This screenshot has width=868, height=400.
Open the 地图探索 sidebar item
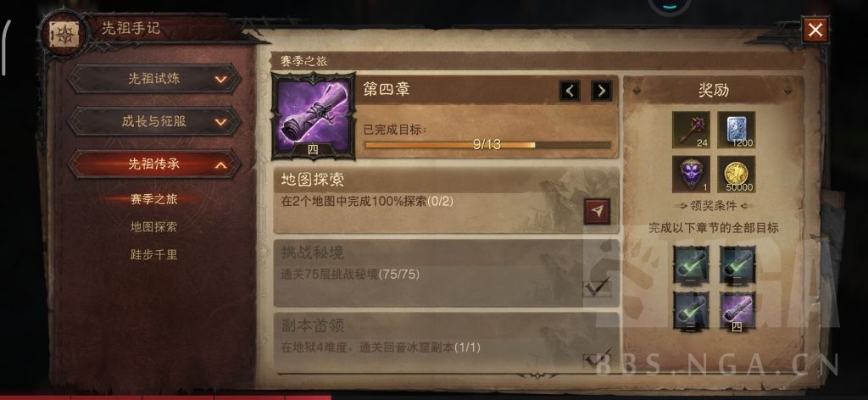(153, 227)
